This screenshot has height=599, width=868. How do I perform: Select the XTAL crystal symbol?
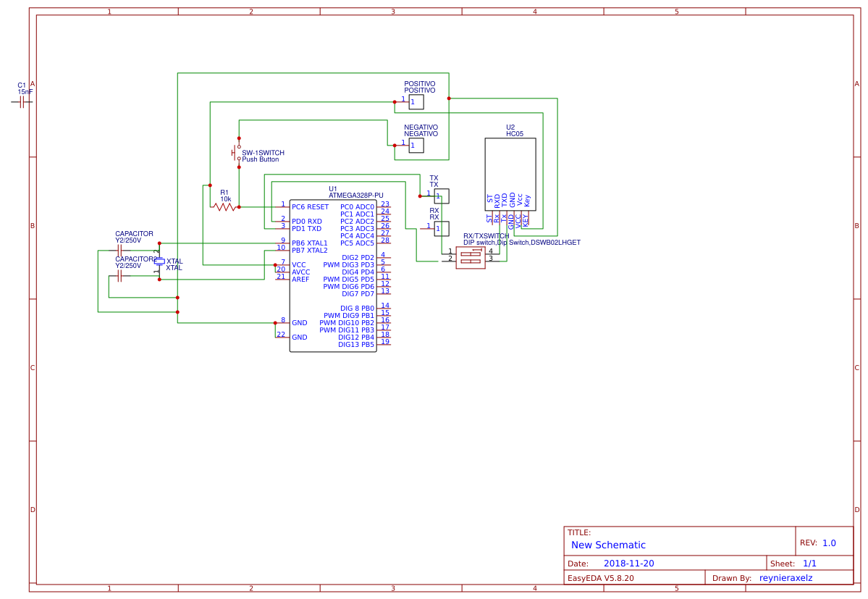click(x=158, y=262)
